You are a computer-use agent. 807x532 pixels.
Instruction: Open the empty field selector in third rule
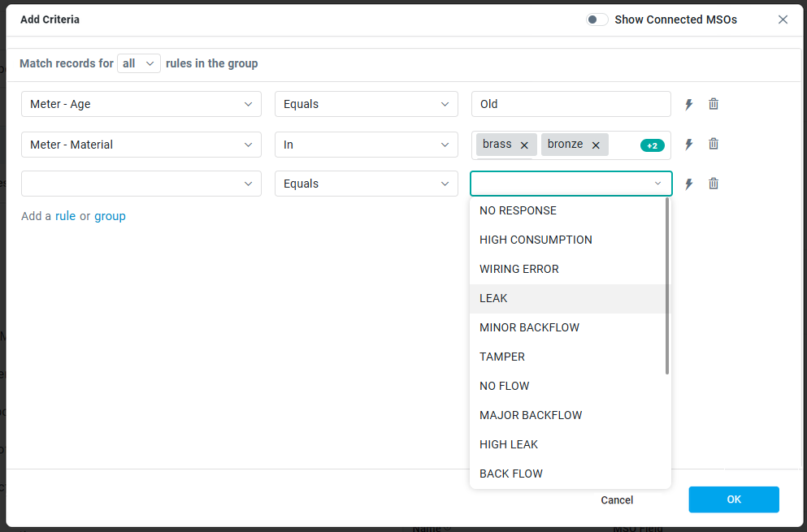click(141, 184)
